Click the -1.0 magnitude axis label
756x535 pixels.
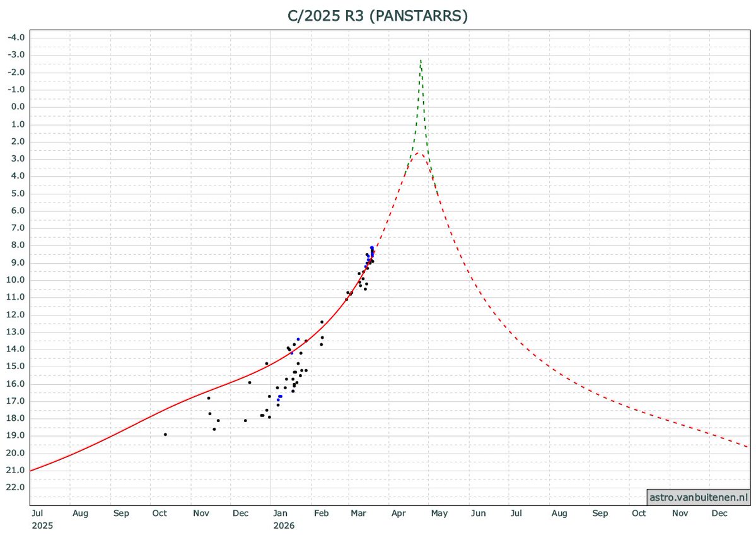click(16, 90)
